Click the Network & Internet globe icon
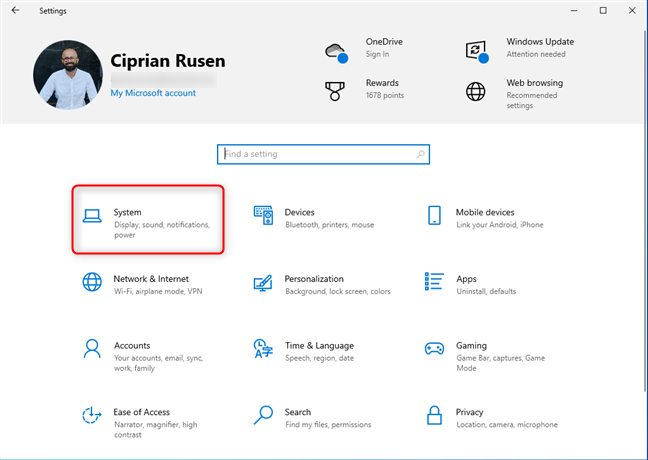This screenshot has height=460, width=648. coord(92,282)
